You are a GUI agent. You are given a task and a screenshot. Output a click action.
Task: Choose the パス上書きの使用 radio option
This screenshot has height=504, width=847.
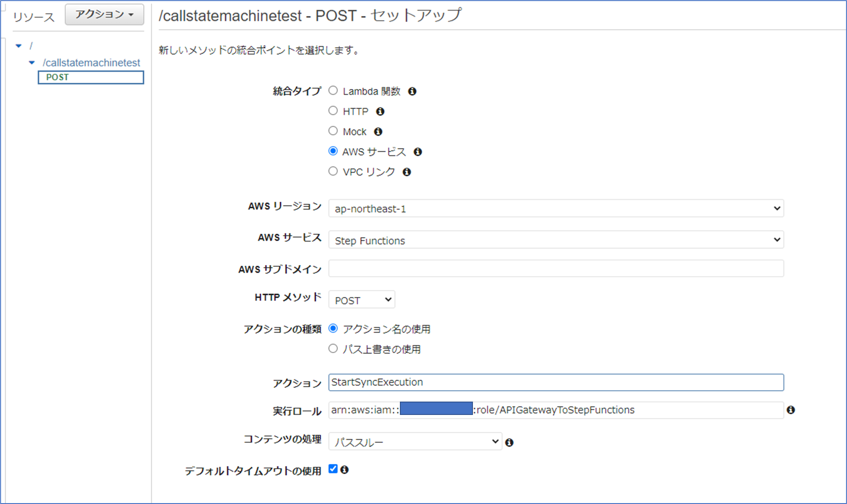tap(333, 349)
